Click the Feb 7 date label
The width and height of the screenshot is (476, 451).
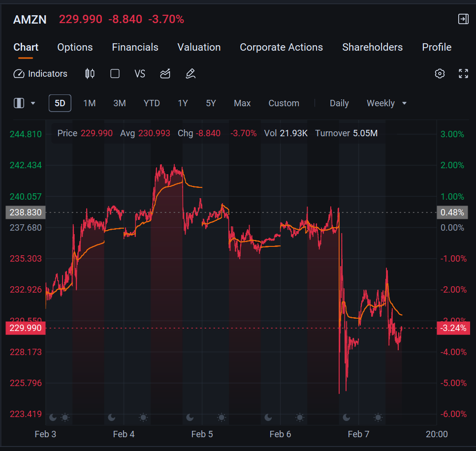tap(358, 434)
